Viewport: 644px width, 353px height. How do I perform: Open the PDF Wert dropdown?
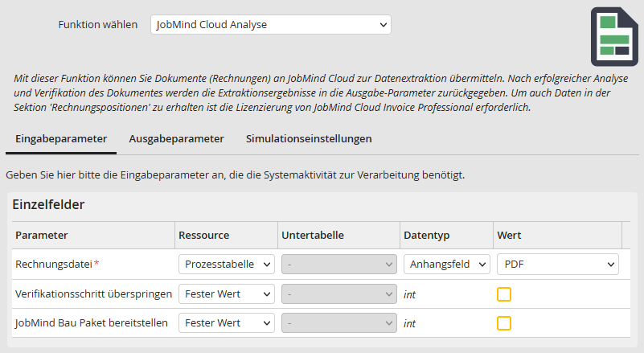pos(557,264)
